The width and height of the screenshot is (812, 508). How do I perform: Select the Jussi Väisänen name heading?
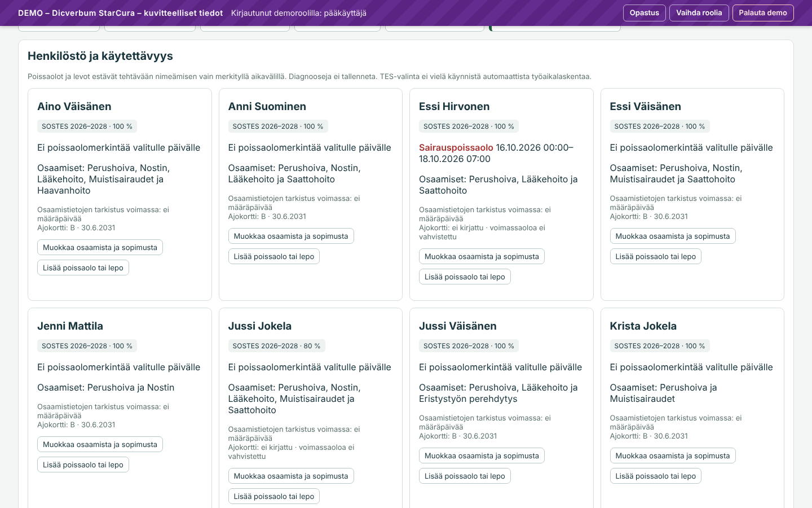click(458, 326)
